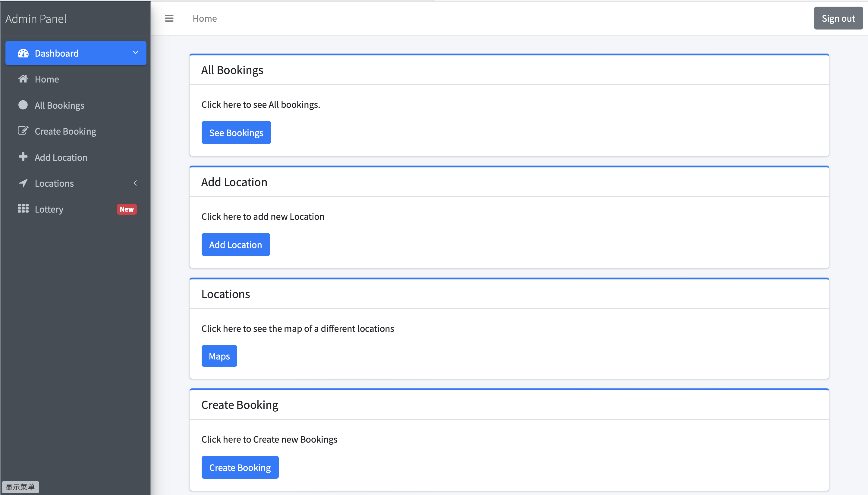Click the circle icon next to All Bookings

[x=23, y=105]
